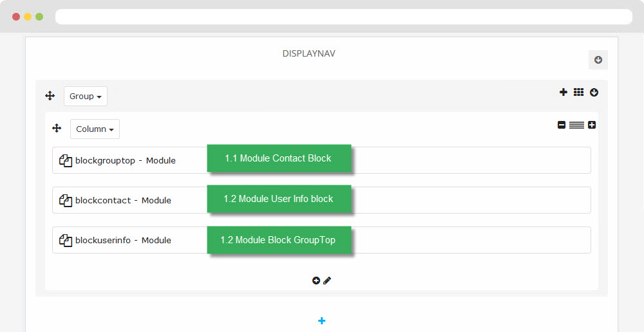Click the column width lines icon

click(576, 125)
